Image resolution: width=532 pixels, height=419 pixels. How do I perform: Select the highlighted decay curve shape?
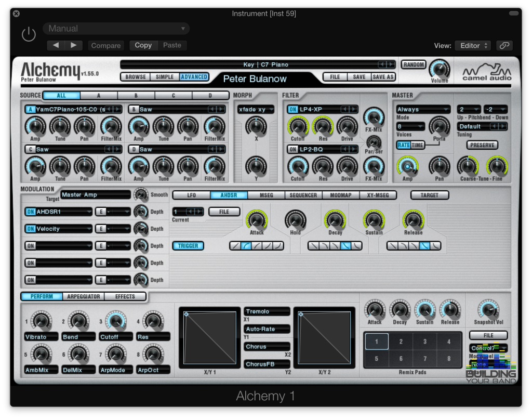coord(345,246)
